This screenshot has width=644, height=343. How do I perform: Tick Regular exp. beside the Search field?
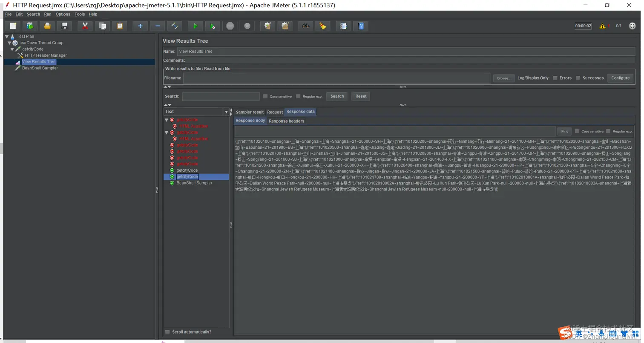pos(298,96)
